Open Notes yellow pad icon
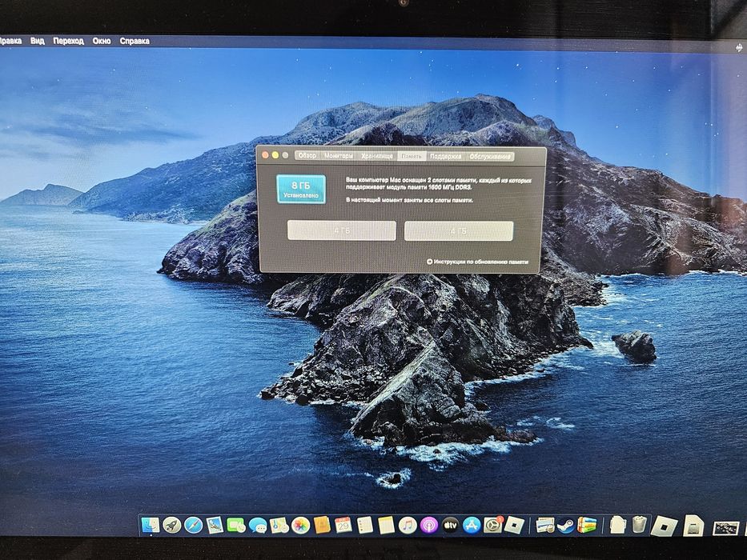 (387, 526)
